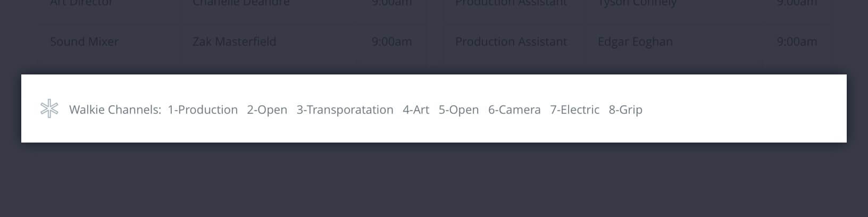Select the 4-Art channel
This screenshot has width=868, height=217.
[416, 110]
